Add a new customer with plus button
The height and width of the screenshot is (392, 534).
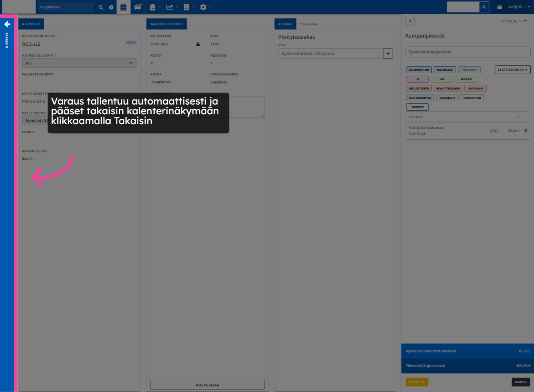(x=388, y=53)
